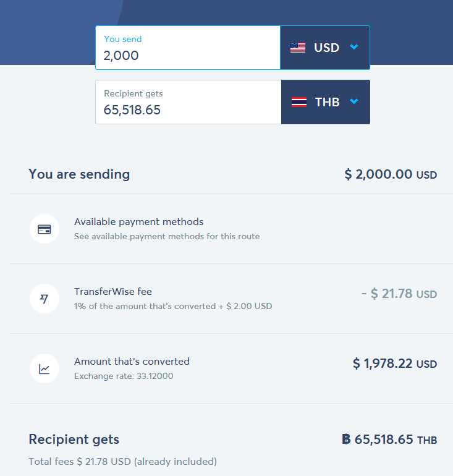Click the TransferWise logo fee icon
Viewport: 453px width, 476px height.
(x=44, y=299)
